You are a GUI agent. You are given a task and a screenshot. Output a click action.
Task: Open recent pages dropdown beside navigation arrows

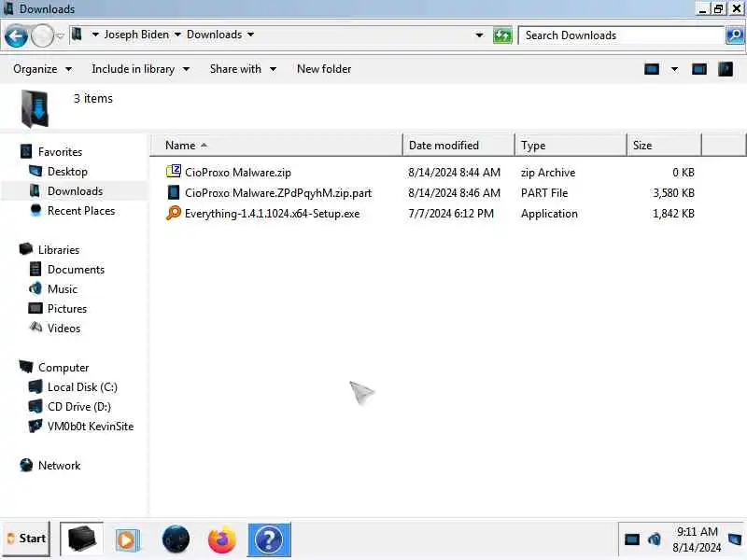pos(60,36)
